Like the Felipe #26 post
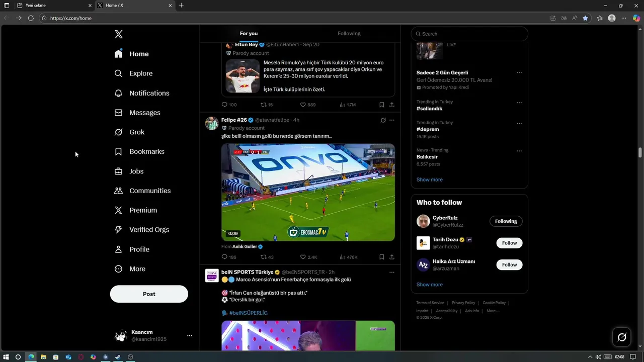 click(303, 257)
